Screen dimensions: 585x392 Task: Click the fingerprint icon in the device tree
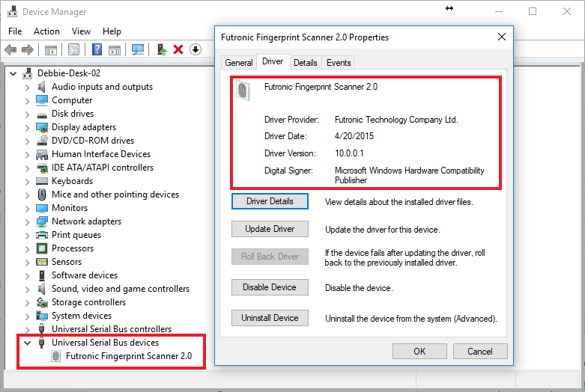coord(55,356)
